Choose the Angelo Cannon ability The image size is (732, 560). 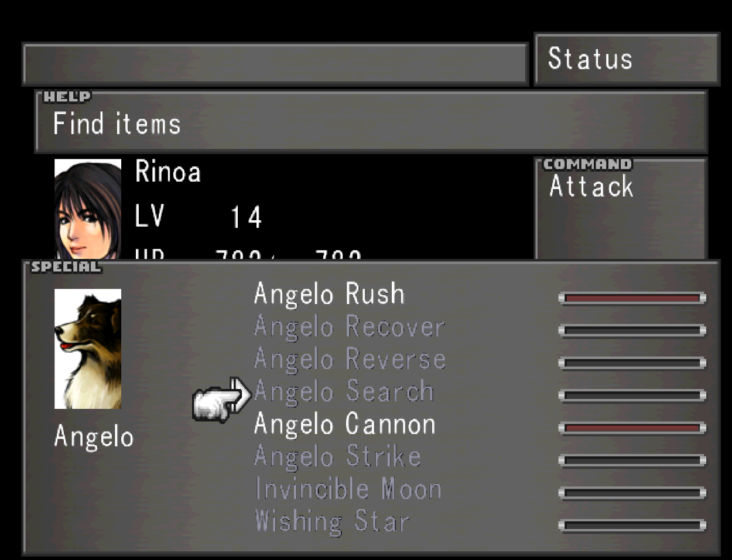click(x=345, y=424)
